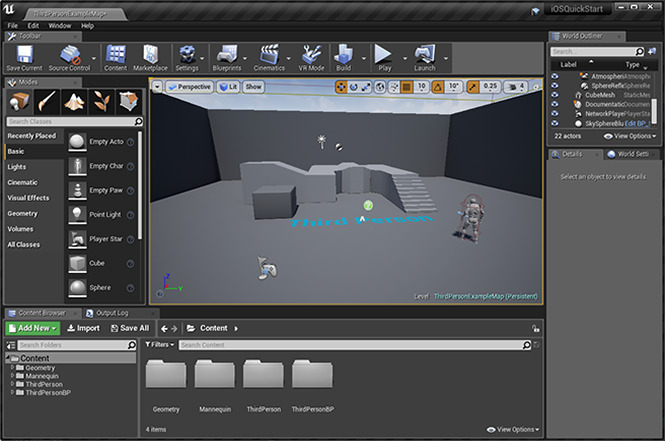The height and width of the screenshot is (441, 665).
Task: Open the Perspective viewport dropdown
Action: pos(189,87)
